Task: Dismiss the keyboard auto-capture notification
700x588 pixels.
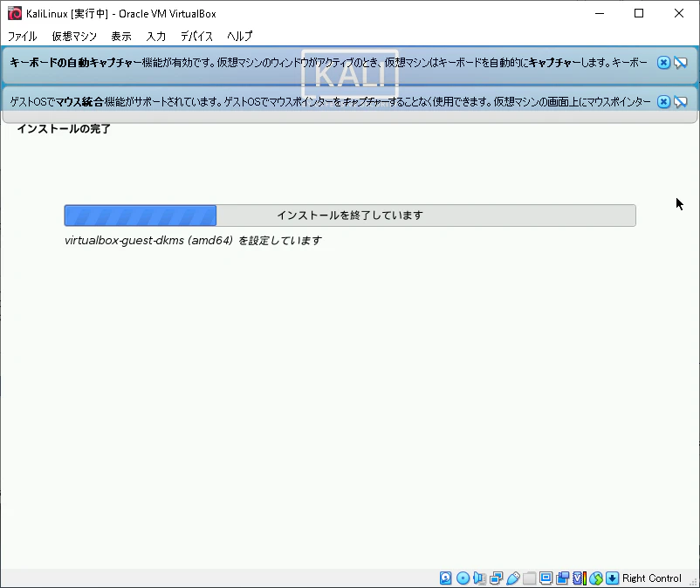Action: coord(663,63)
